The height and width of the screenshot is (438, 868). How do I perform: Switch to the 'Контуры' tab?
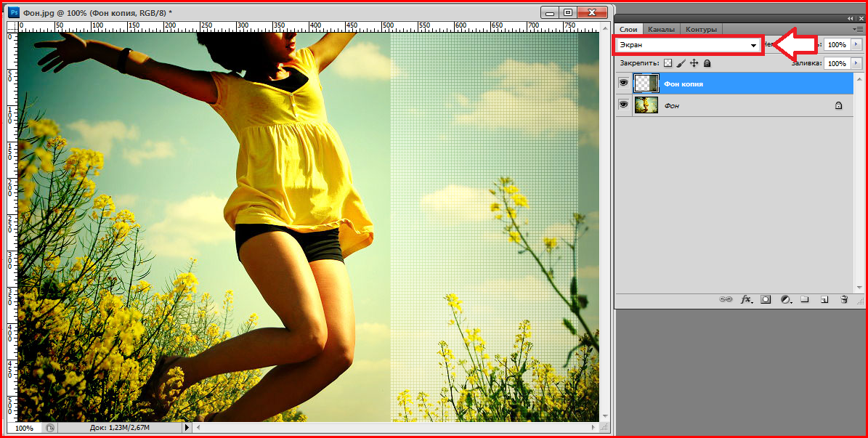pos(701,29)
